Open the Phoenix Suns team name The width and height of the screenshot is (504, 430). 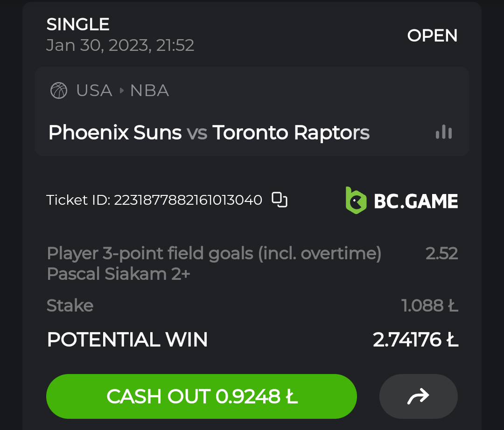click(115, 133)
